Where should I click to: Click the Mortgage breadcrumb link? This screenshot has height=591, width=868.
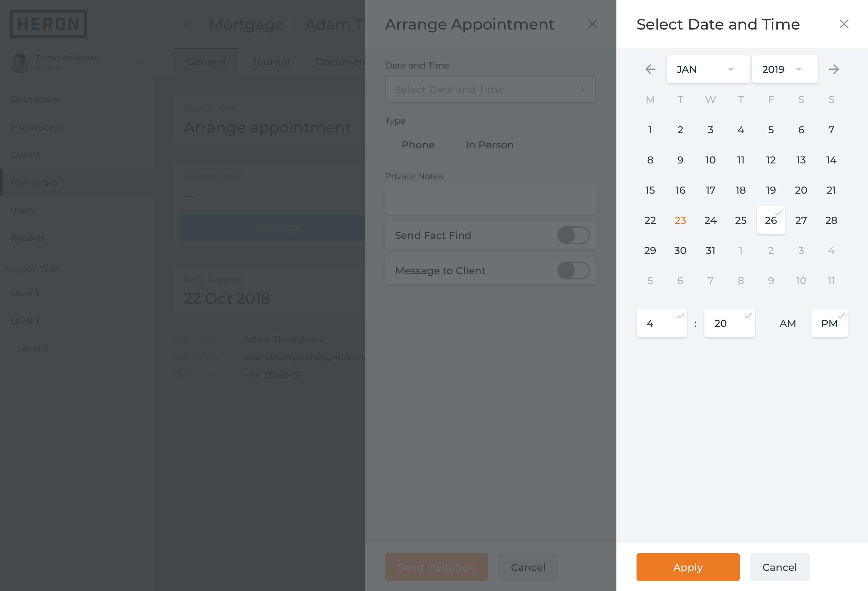click(x=246, y=24)
